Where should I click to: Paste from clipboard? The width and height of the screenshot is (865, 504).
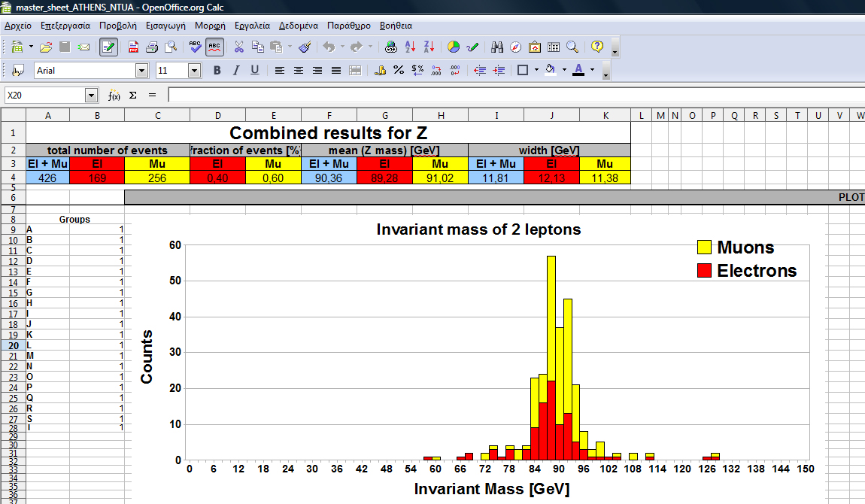click(276, 47)
